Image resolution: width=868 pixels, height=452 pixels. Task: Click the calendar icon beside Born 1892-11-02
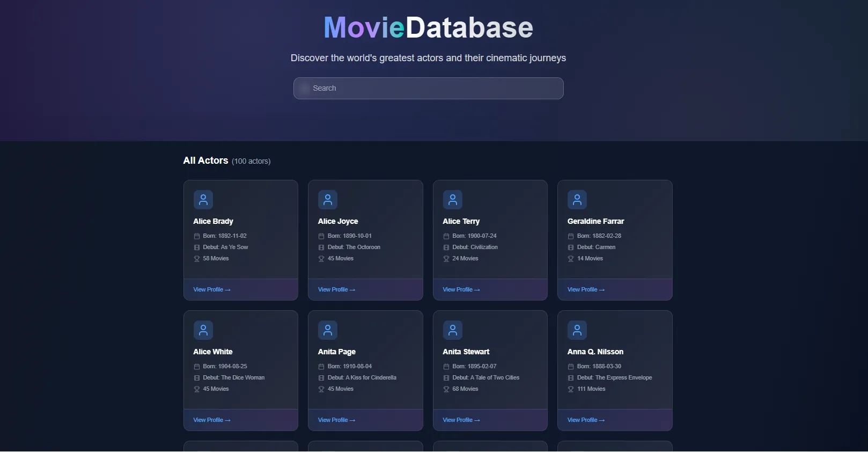[197, 236]
